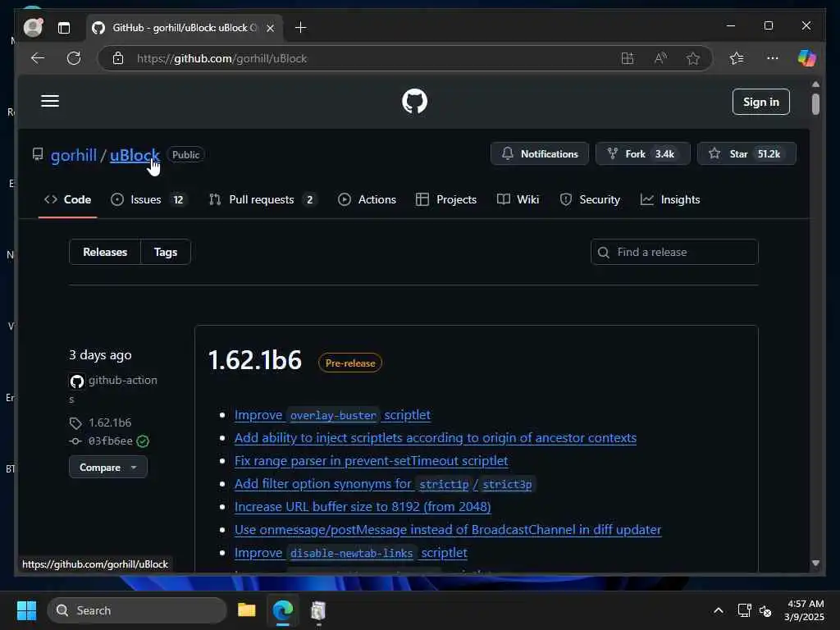The height and width of the screenshot is (630, 840).
Task: Click the muted volume tray icon
Action: pos(765,610)
